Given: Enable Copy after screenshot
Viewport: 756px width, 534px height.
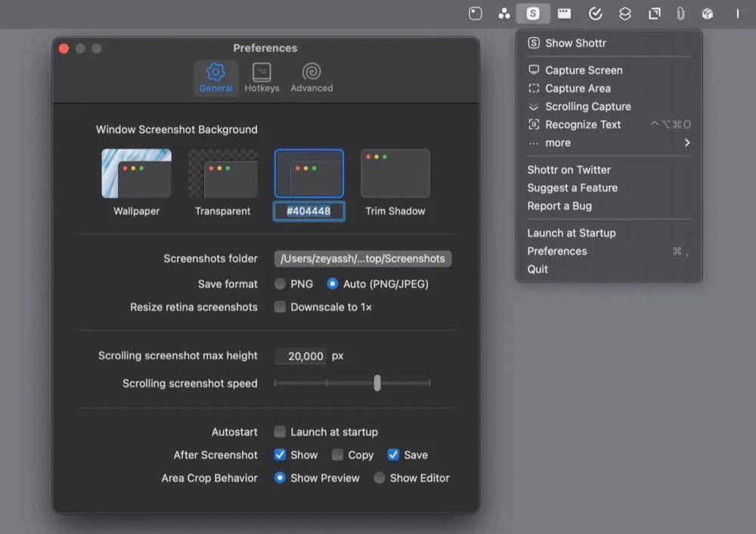Looking at the screenshot, I should [x=337, y=455].
